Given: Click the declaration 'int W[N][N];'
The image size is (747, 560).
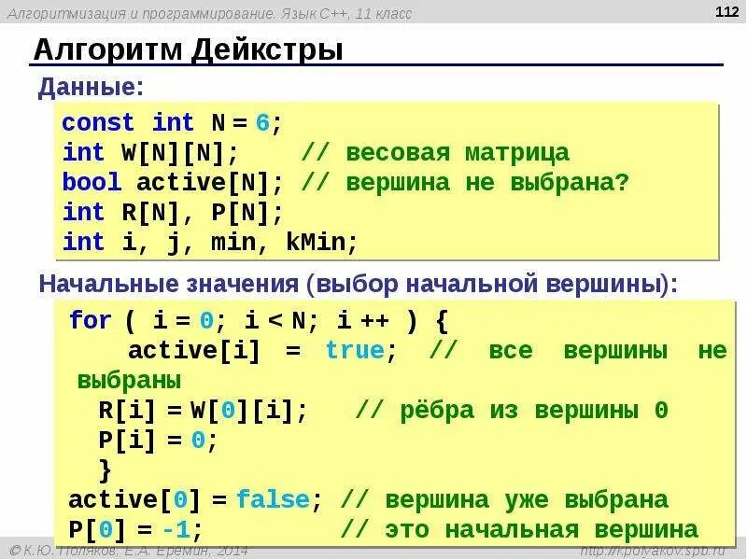Looking at the screenshot, I should 150,153.
